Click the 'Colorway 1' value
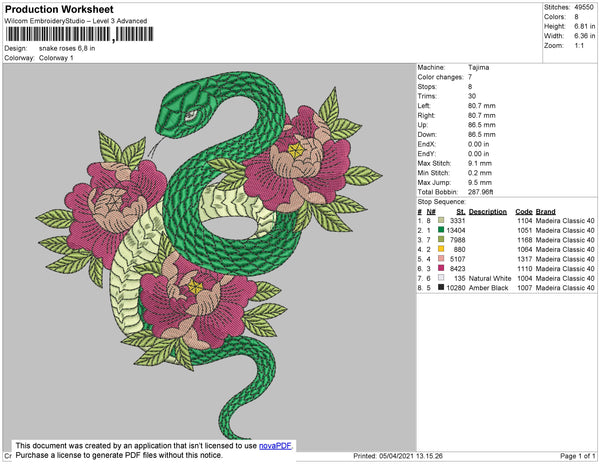The height and width of the screenshot is (464, 600). tap(56, 58)
